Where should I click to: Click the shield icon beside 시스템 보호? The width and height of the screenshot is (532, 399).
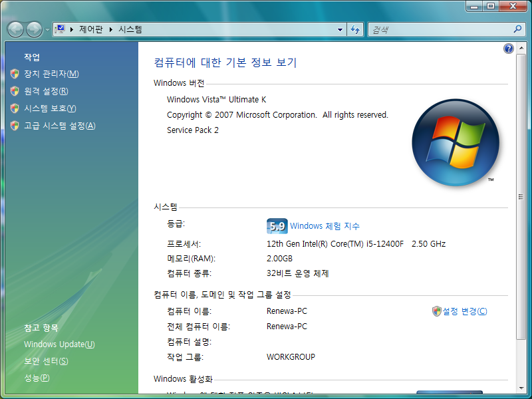(13, 108)
